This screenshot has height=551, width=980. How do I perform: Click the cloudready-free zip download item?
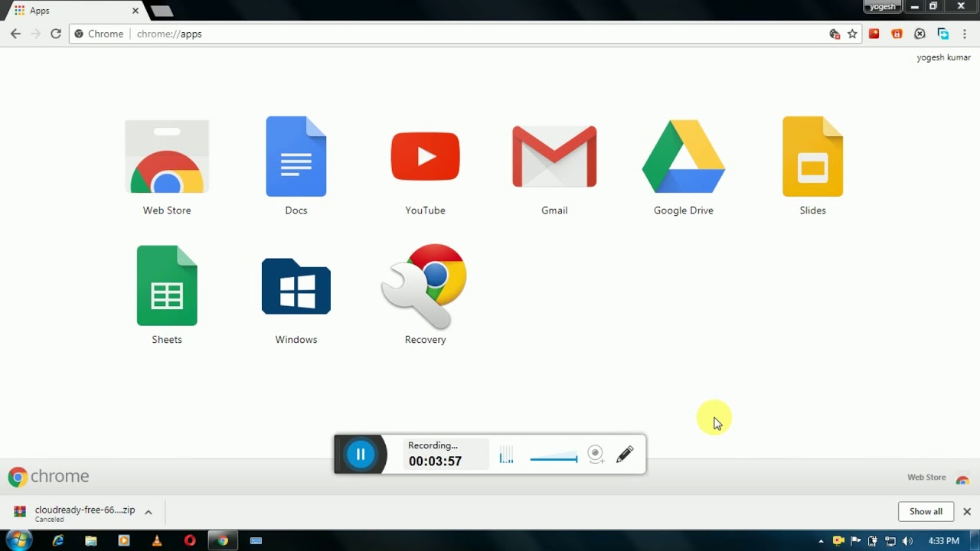point(75,512)
